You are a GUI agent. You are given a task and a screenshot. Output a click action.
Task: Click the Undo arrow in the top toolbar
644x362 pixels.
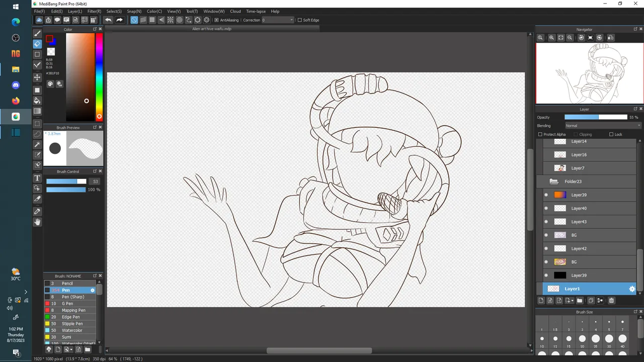click(108, 20)
